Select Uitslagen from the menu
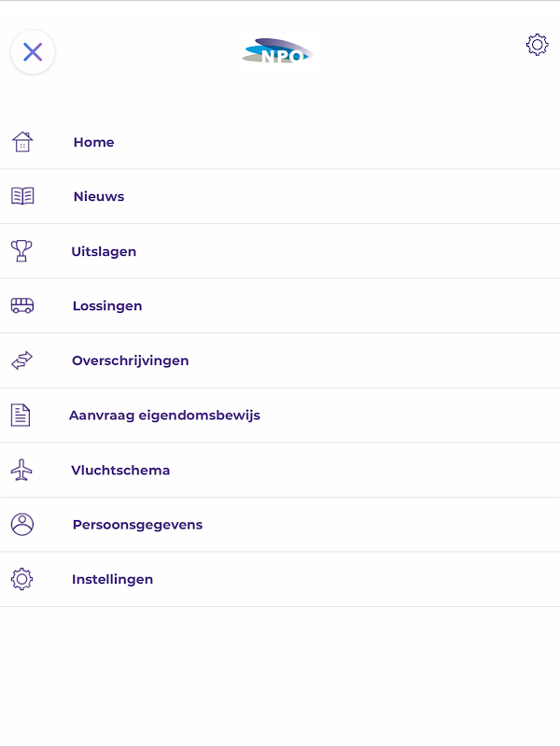This screenshot has height=747, width=560. pyautogui.click(x=104, y=251)
